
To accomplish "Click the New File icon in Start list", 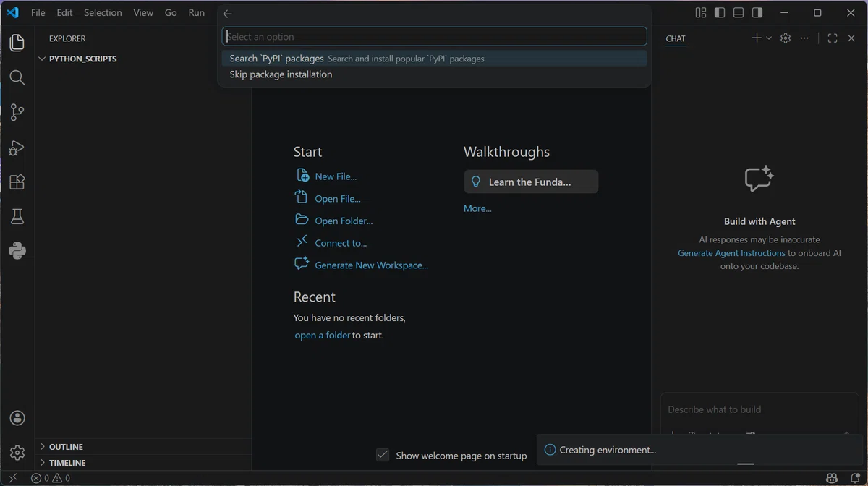I will point(302,176).
